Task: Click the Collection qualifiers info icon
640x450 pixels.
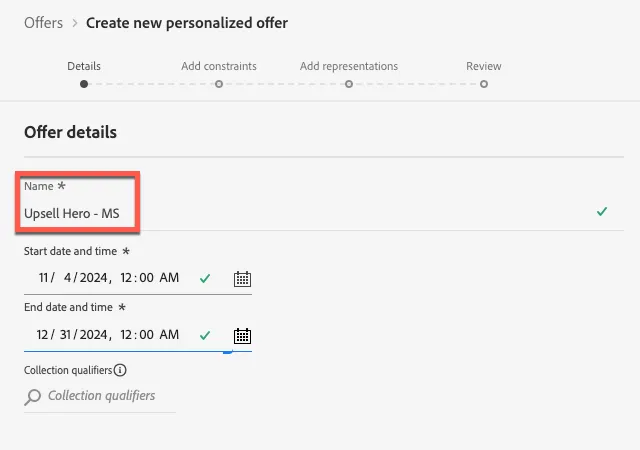Action: 120,370
